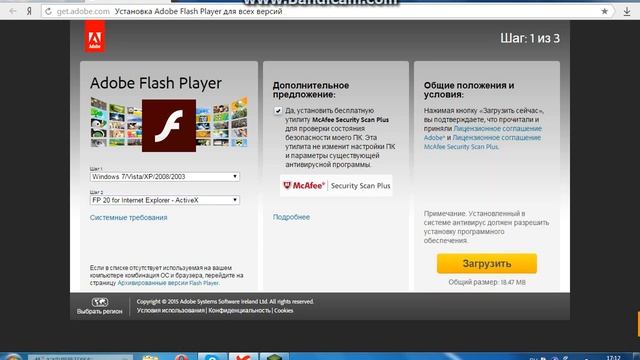Viewport: 640px width, 360px height.
Task: Click the 'Общий размер: 18.47 MB' text
Action: [487, 282]
